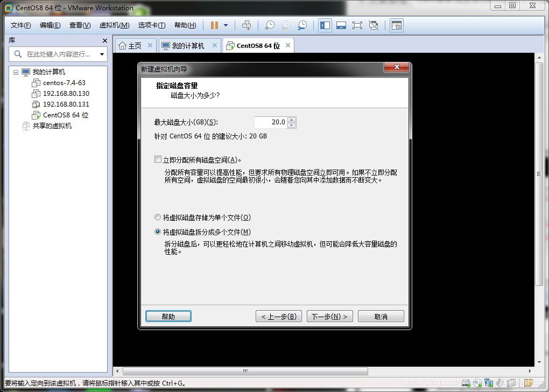Click the network adapter status icon

coord(488,382)
